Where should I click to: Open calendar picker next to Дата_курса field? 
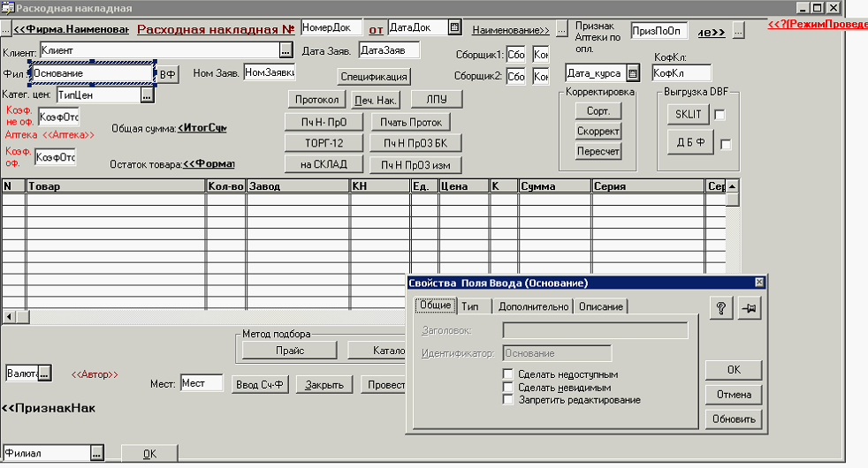(633, 73)
